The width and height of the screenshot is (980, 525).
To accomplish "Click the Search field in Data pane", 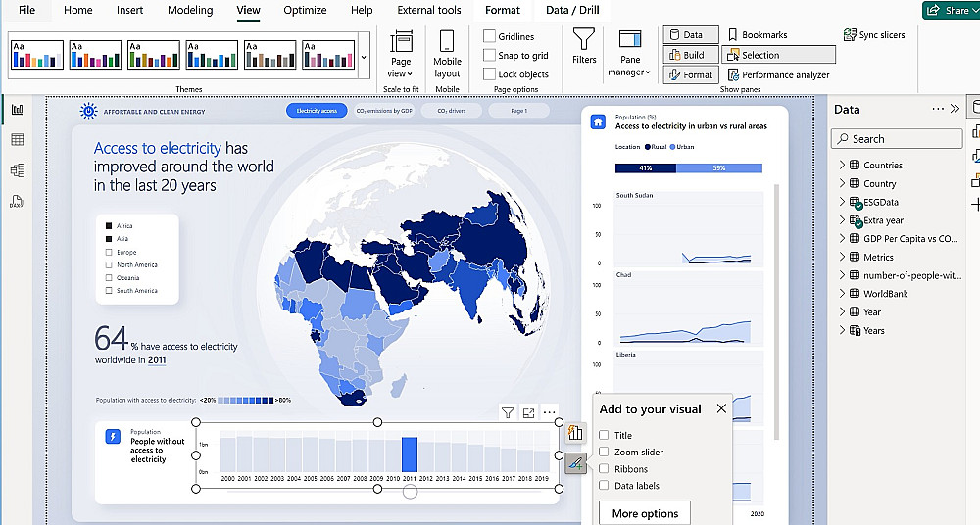I will (897, 139).
